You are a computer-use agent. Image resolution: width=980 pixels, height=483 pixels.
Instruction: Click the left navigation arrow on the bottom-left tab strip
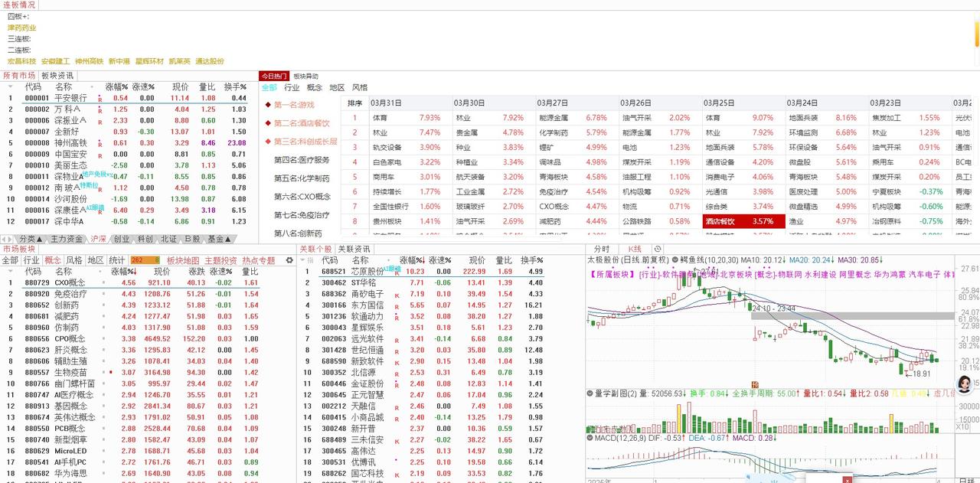coord(5,238)
